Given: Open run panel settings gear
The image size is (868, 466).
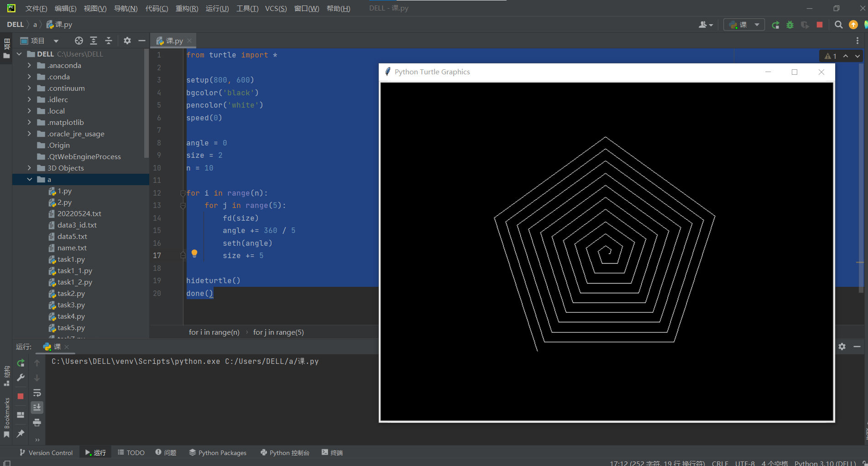Looking at the screenshot, I should [x=842, y=347].
